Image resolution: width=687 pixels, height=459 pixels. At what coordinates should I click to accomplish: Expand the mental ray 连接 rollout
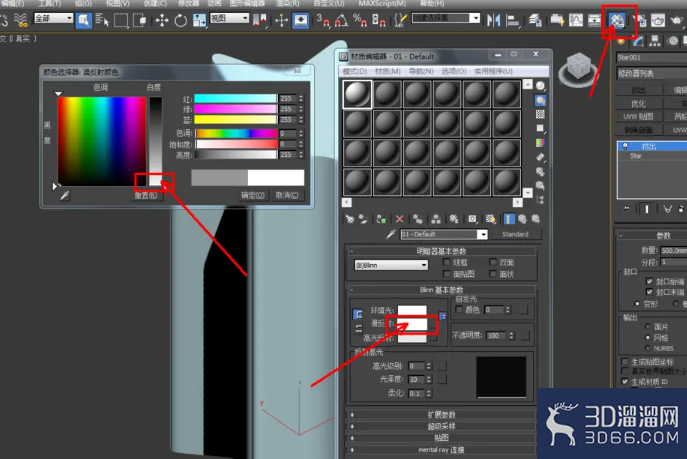442,450
